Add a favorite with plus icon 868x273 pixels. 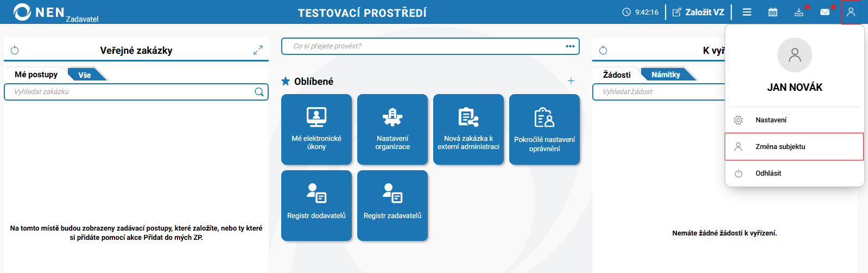click(x=571, y=81)
